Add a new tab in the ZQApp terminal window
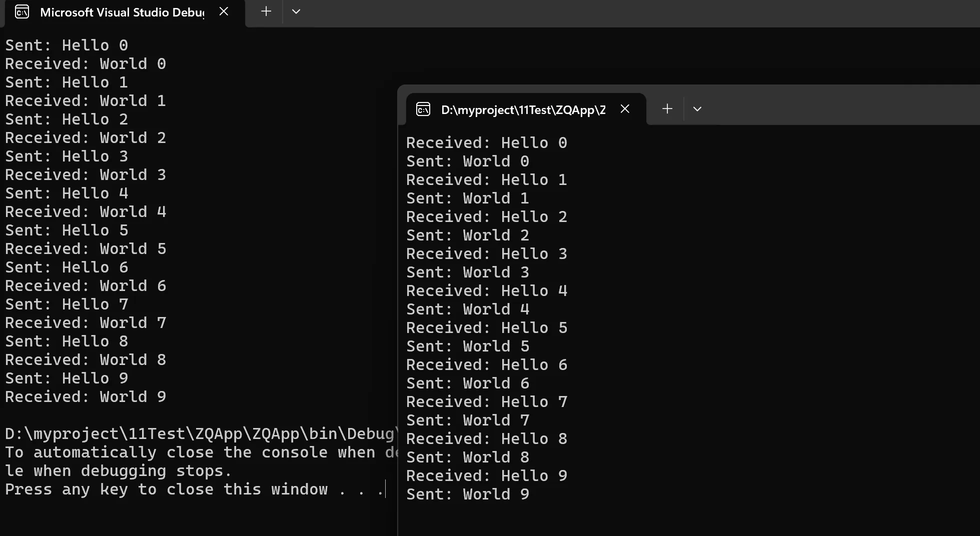The height and width of the screenshot is (536, 980). pyautogui.click(x=667, y=109)
